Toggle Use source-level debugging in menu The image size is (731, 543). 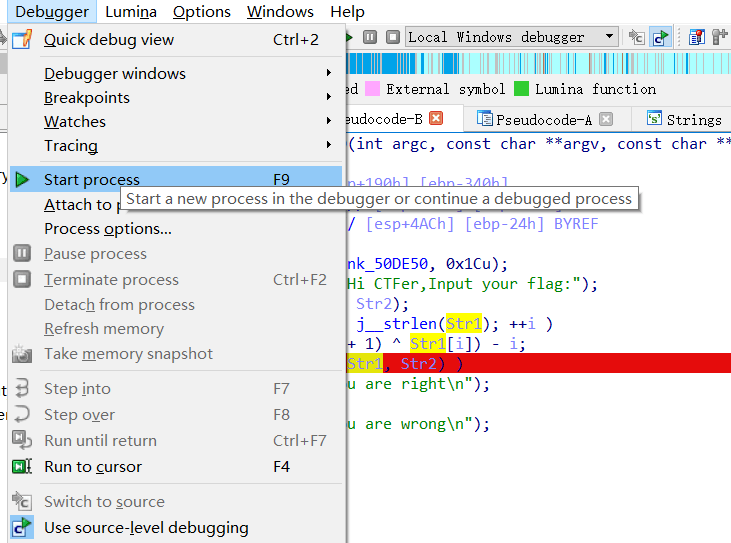tap(146, 527)
